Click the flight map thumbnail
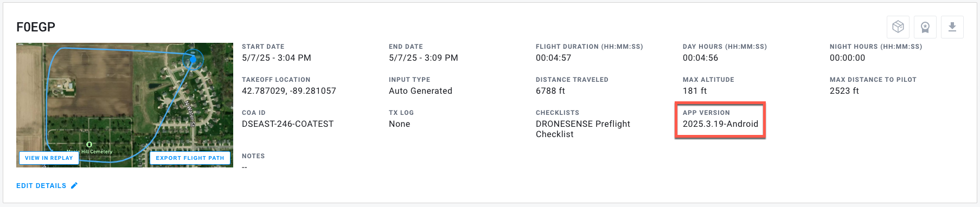The width and height of the screenshot is (980, 207). pos(125,105)
